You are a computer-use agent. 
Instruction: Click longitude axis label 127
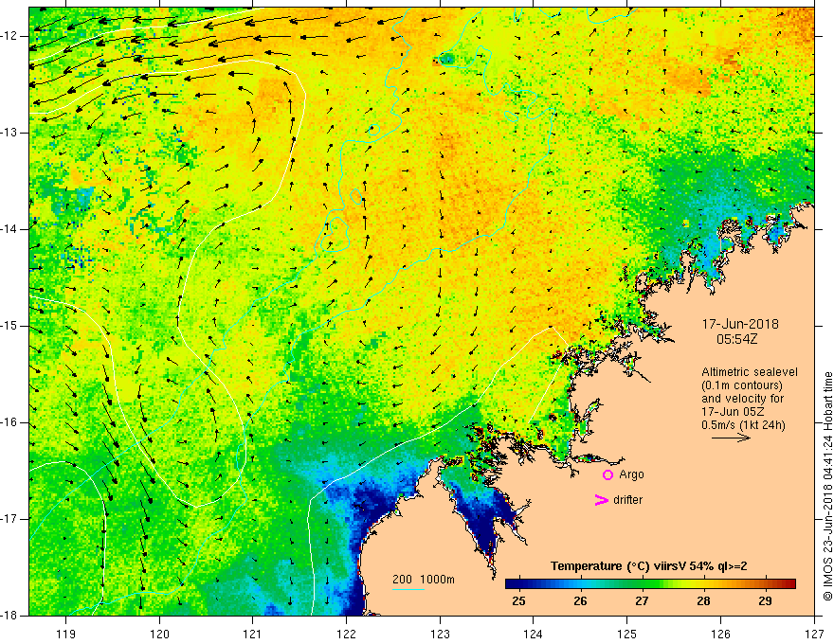pos(814,634)
